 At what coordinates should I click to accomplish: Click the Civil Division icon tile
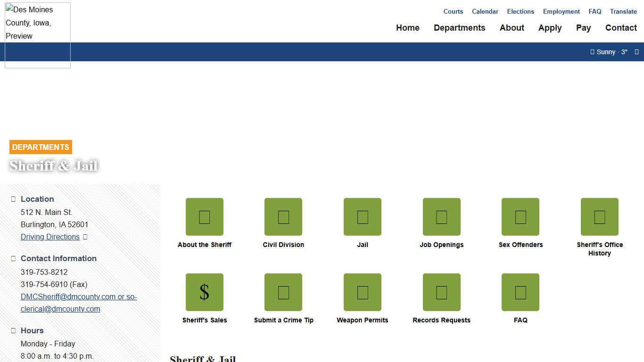283,217
